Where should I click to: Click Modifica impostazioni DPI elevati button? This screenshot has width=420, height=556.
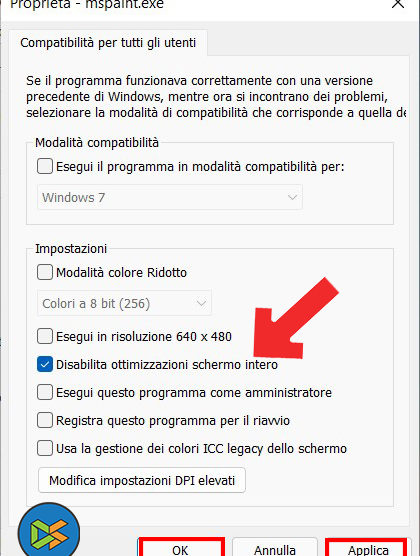point(142,480)
